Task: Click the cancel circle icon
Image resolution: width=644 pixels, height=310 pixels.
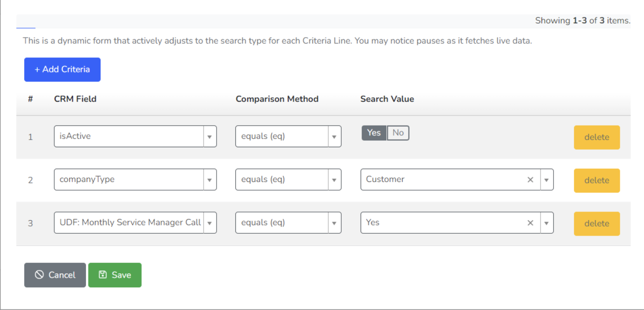Action: [x=39, y=275]
